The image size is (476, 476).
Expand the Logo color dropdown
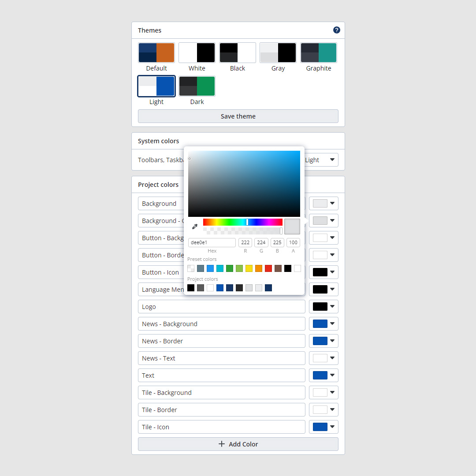[x=324, y=307]
